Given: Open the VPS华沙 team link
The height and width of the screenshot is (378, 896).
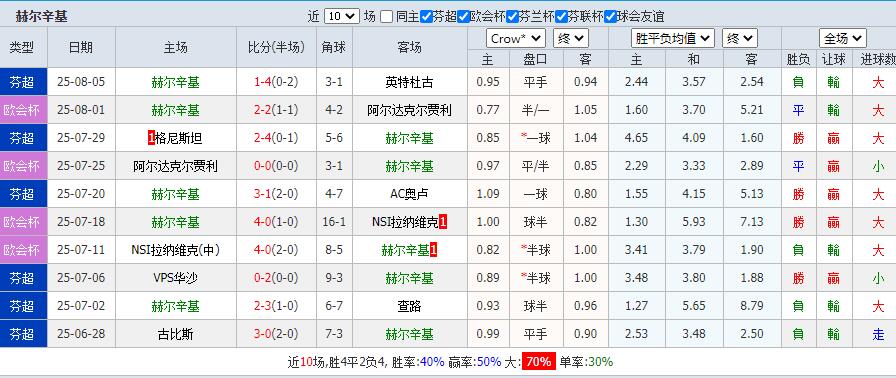Looking at the screenshot, I should [x=175, y=278].
